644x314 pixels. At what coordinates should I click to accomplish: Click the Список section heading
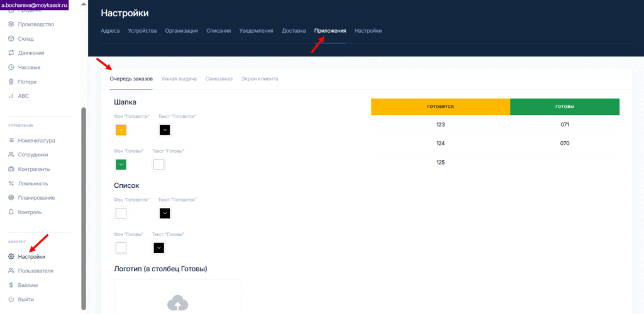tap(126, 185)
